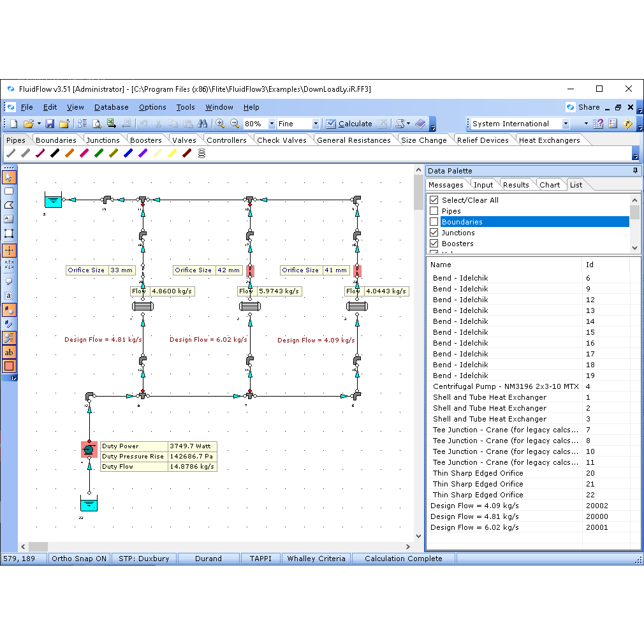Switch to the Results tab
The image size is (644, 644).
[515, 185]
